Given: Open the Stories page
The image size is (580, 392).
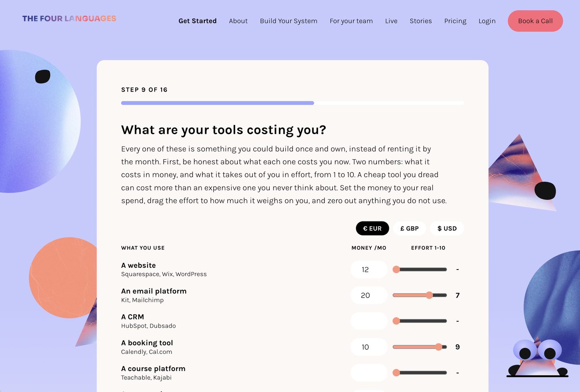Looking at the screenshot, I should (421, 21).
